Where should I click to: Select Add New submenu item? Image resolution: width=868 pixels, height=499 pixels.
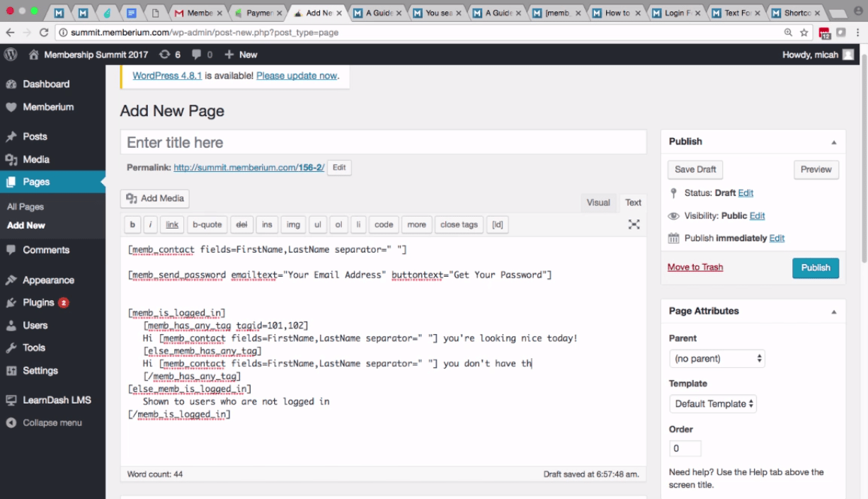point(26,225)
